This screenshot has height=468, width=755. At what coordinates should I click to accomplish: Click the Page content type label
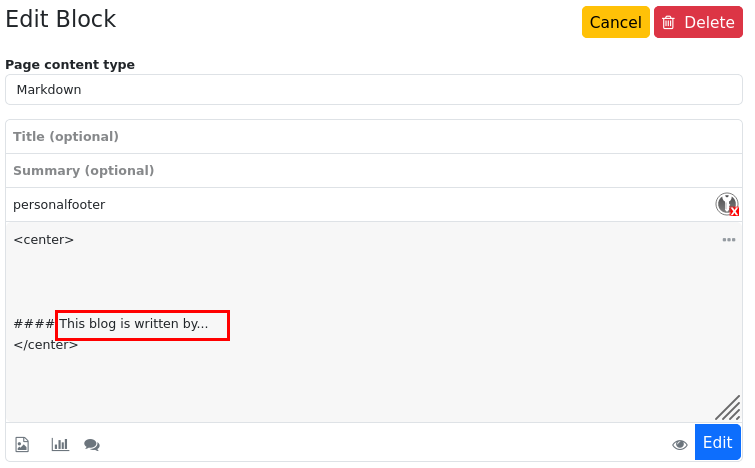coord(70,65)
